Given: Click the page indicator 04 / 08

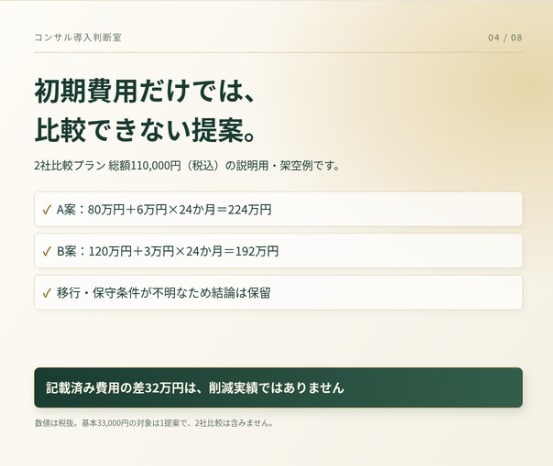Looking at the screenshot, I should tap(505, 37).
